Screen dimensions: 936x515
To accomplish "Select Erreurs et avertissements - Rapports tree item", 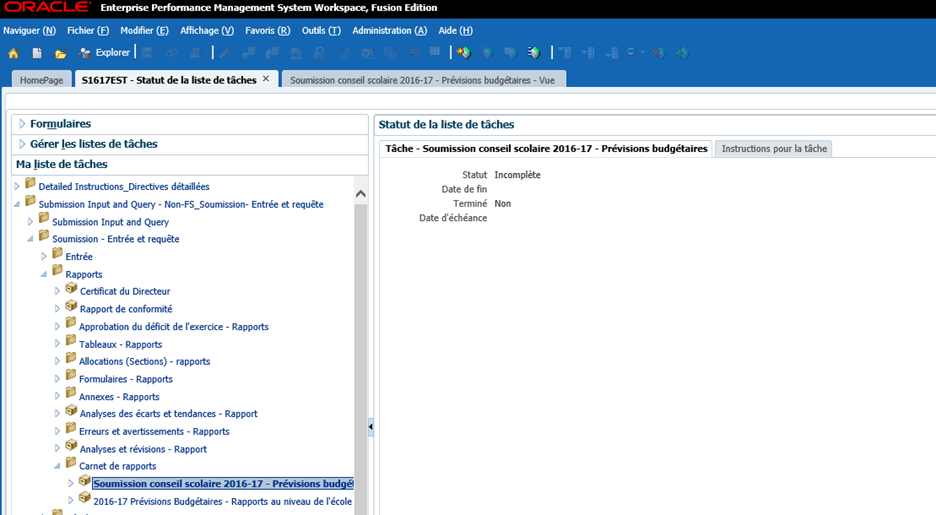I will click(x=154, y=432).
